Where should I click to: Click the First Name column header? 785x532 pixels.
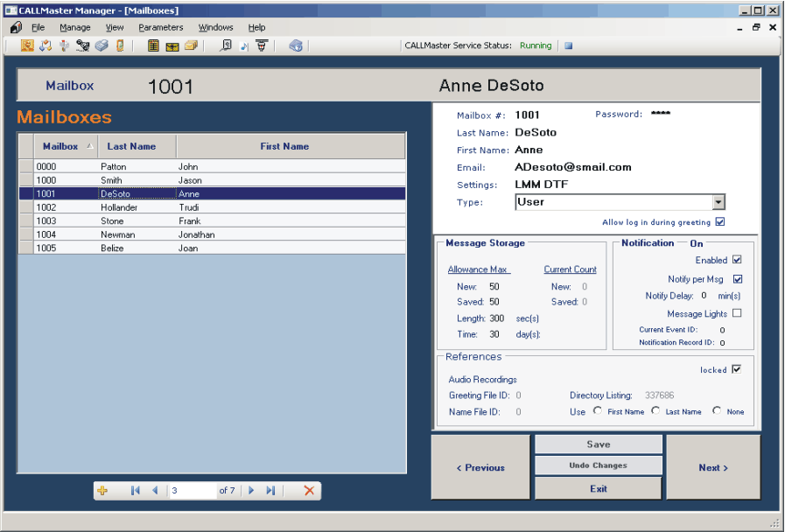[x=291, y=146]
